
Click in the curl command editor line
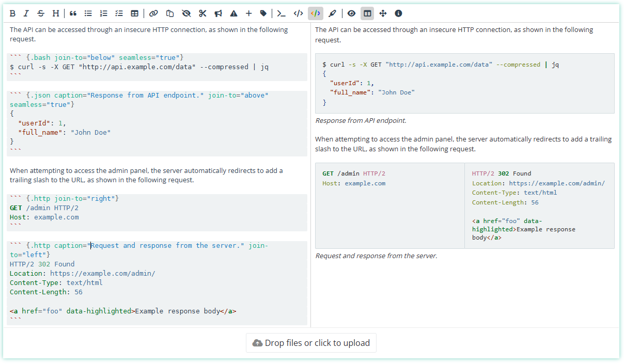(139, 67)
